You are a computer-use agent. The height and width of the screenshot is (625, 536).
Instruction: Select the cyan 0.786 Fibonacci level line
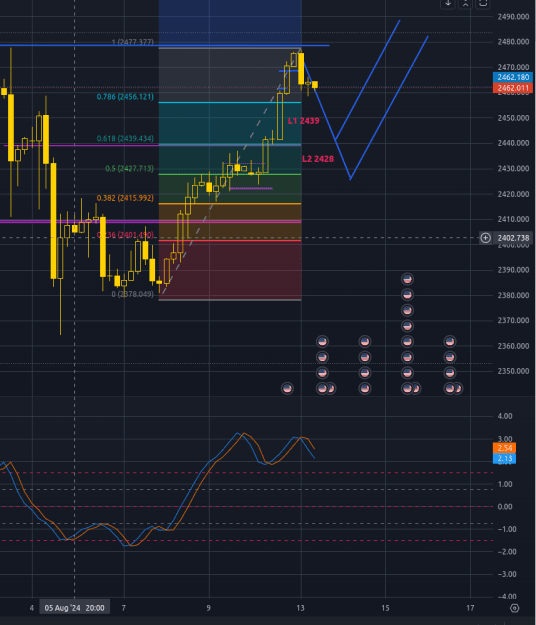pyautogui.click(x=230, y=103)
